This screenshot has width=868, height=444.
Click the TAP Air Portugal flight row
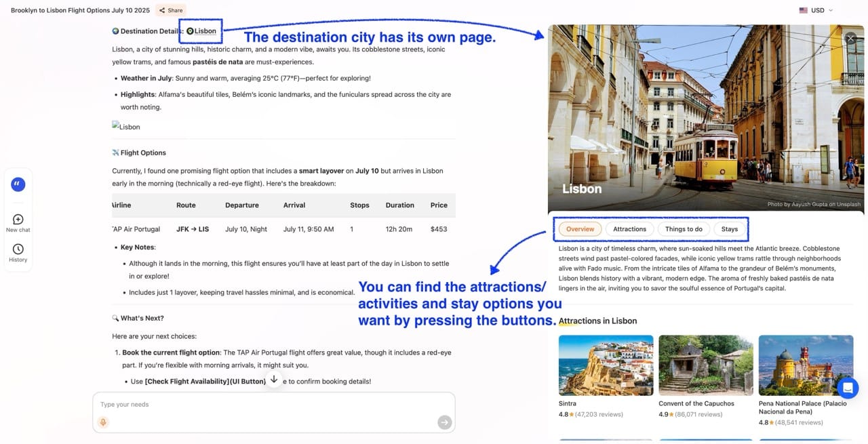(x=283, y=229)
